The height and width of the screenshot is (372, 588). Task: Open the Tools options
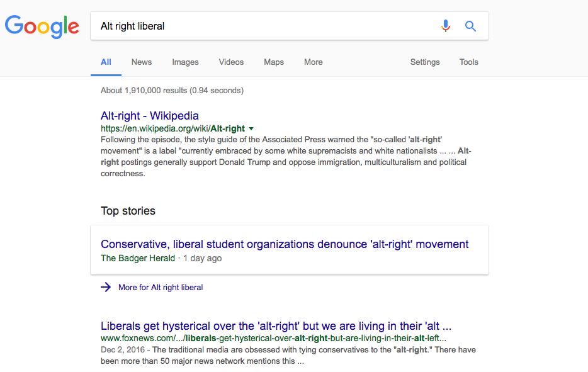[x=469, y=62]
